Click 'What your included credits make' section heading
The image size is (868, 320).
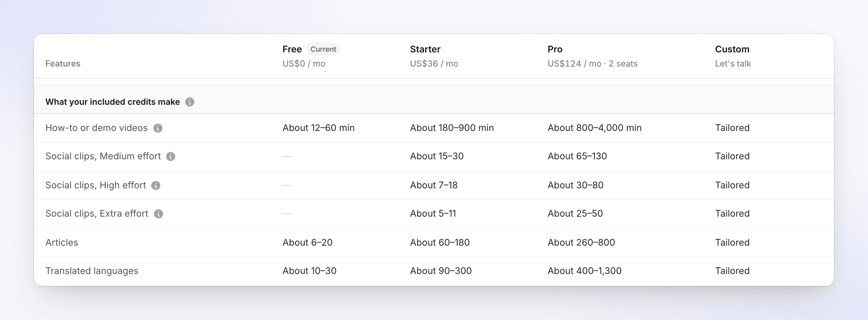[113, 102]
